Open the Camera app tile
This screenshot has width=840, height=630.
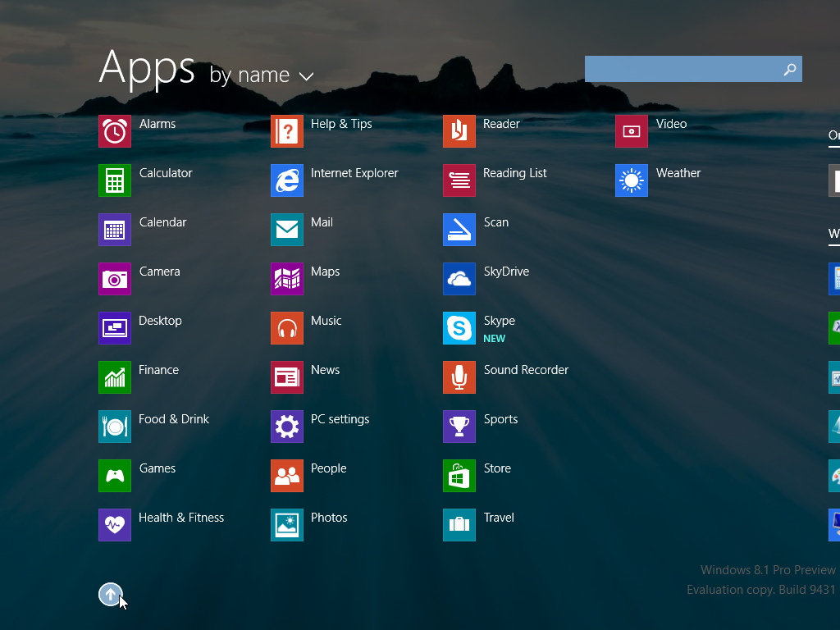[x=115, y=279]
